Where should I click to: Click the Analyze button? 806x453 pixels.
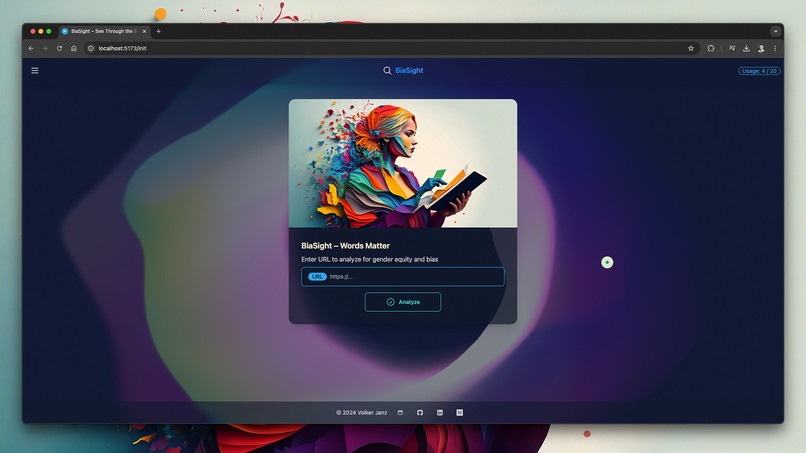click(x=403, y=302)
